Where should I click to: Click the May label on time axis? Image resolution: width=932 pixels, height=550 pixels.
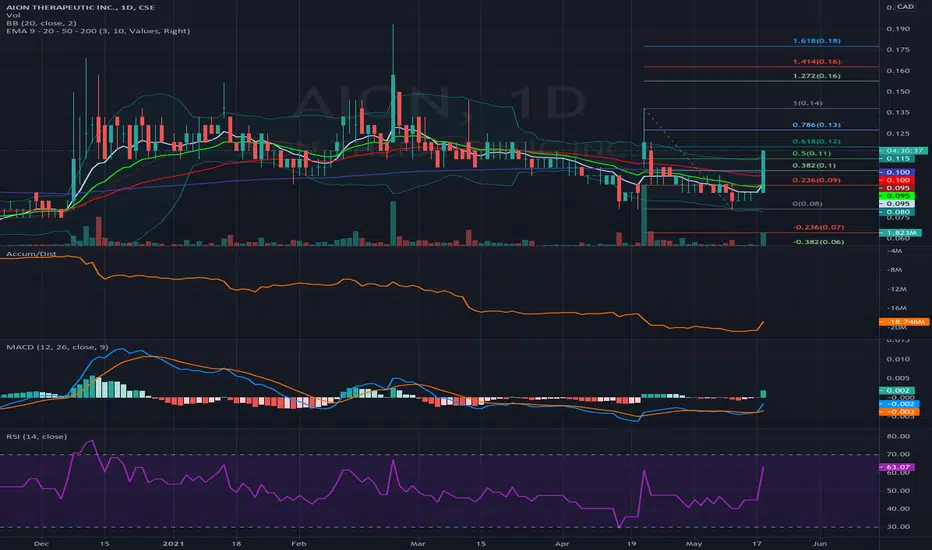(694, 543)
